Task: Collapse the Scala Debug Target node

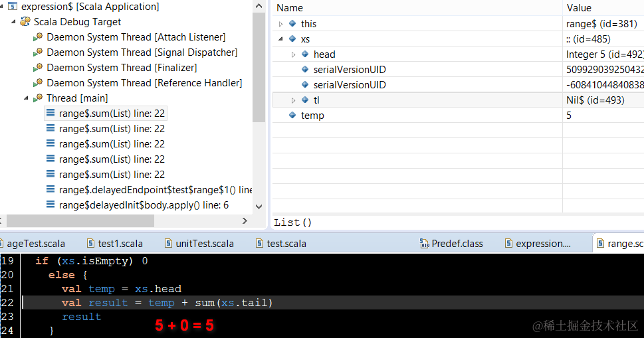Action: coord(13,21)
